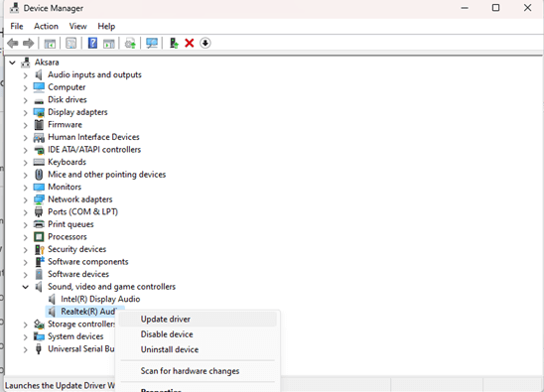
Task: Click the Print queues printer icon
Action: coord(39,224)
